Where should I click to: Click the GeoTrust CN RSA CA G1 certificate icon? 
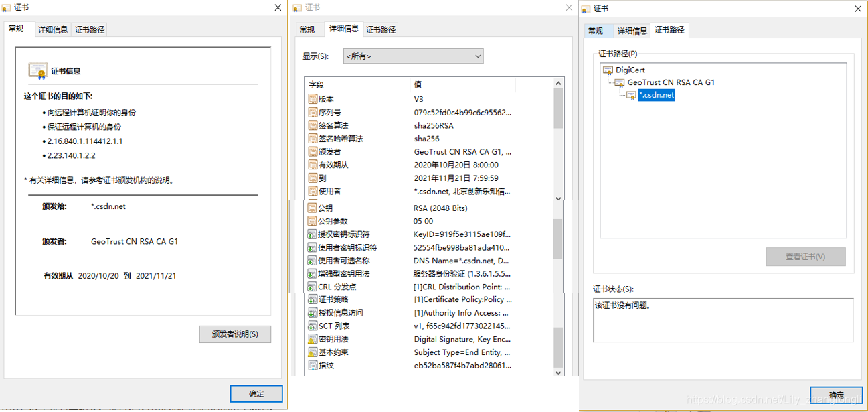(619, 83)
